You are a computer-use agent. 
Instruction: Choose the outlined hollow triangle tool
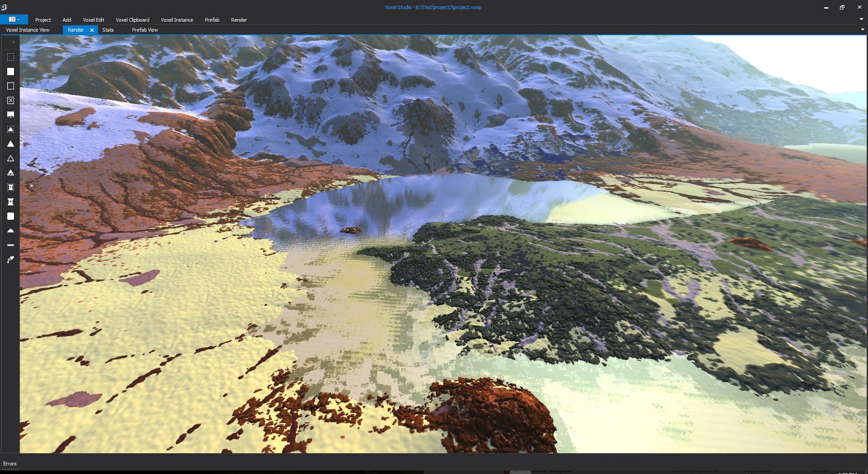[x=10, y=158]
